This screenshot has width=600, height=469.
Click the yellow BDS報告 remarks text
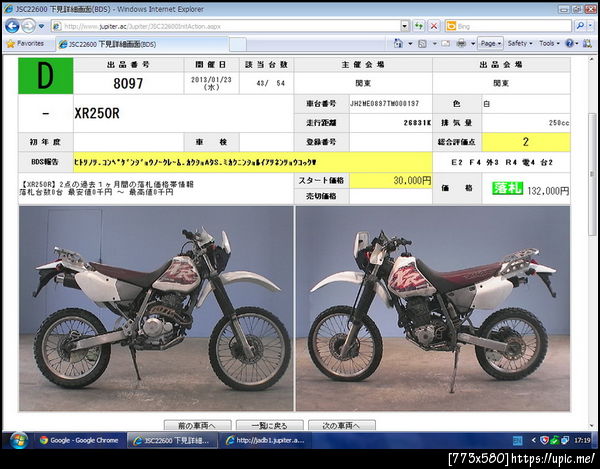point(195,163)
